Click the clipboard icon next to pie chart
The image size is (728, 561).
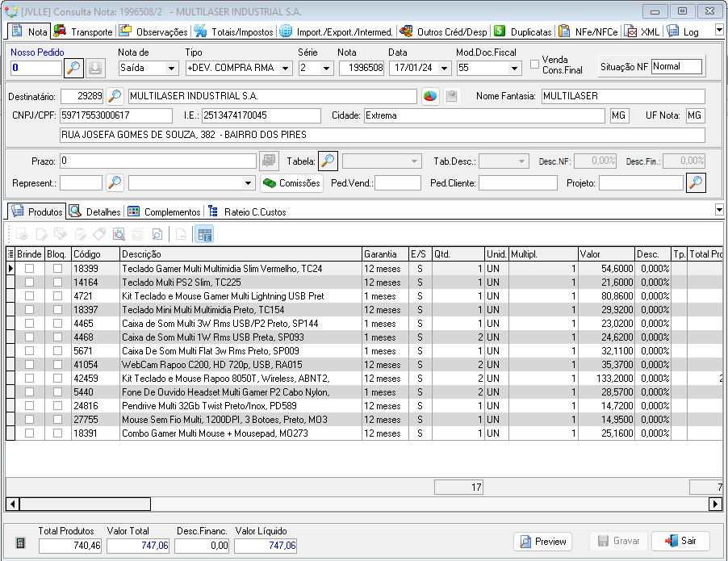pos(451,96)
